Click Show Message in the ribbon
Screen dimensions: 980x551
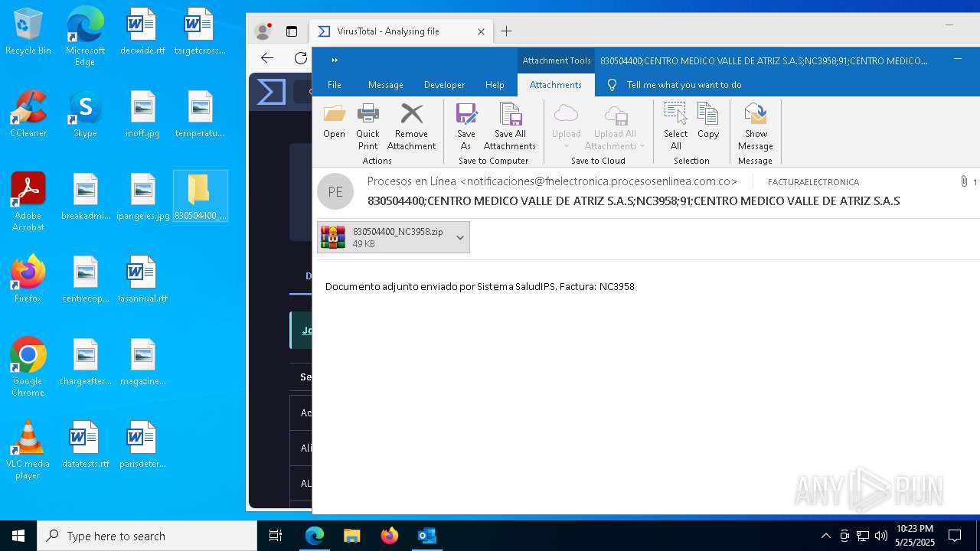(756, 126)
